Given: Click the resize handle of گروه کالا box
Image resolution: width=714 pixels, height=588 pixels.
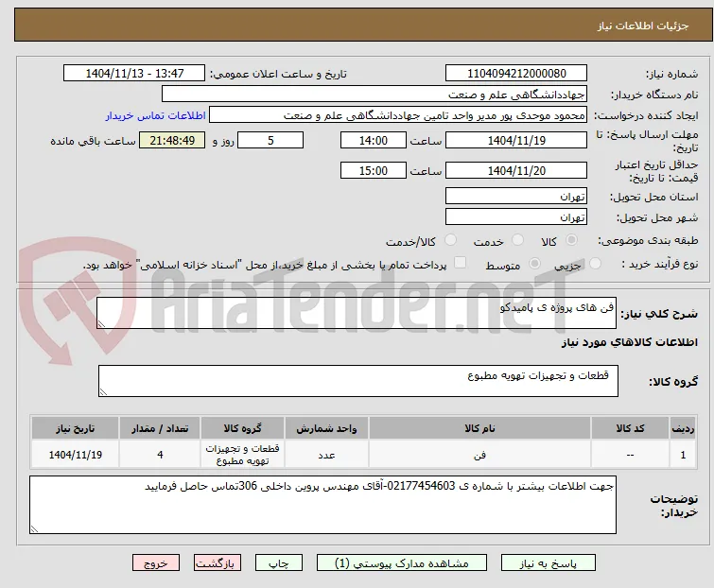Looking at the screenshot, I should click(x=103, y=392).
